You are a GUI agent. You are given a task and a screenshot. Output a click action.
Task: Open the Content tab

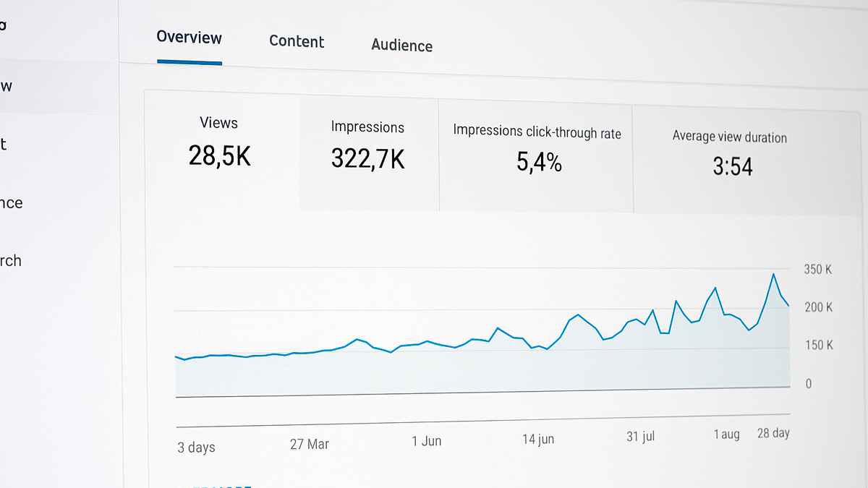(x=297, y=41)
